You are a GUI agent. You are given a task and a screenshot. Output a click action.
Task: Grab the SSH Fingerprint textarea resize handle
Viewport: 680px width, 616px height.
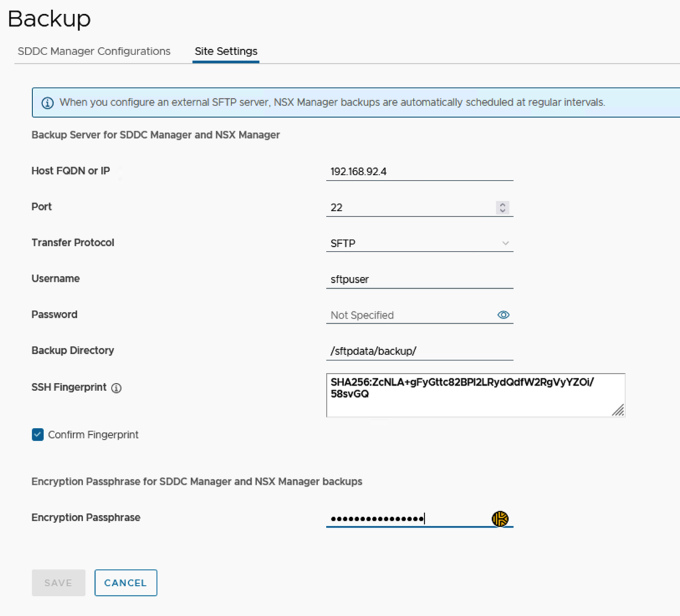pyautogui.click(x=618, y=411)
